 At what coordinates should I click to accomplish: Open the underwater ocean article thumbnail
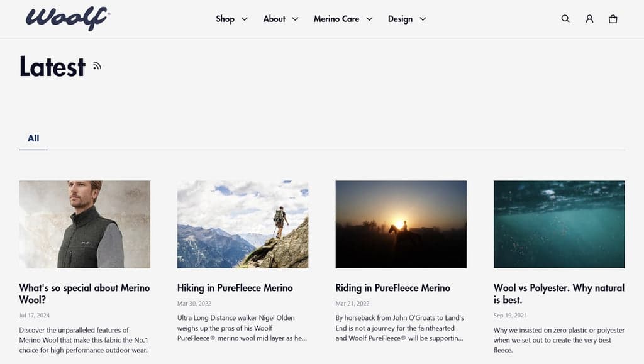tap(559, 224)
